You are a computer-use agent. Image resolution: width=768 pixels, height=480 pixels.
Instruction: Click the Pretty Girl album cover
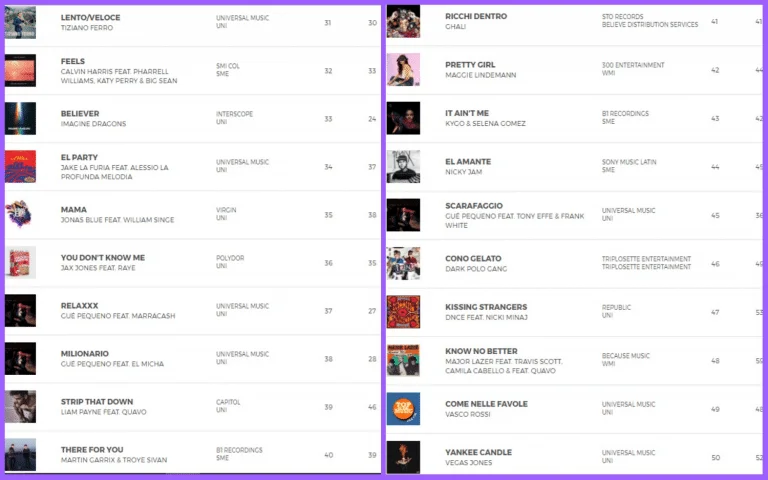(x=403, y=69)
